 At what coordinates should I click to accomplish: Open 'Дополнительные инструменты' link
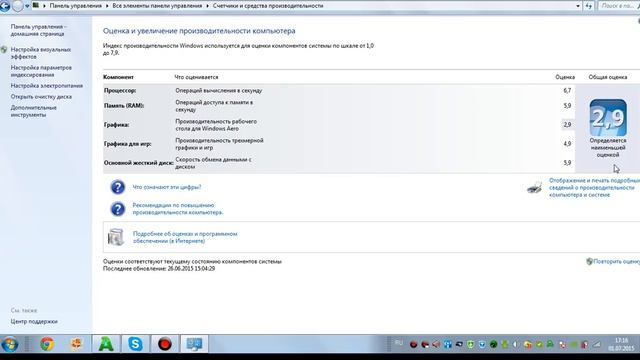pos(33,111)
